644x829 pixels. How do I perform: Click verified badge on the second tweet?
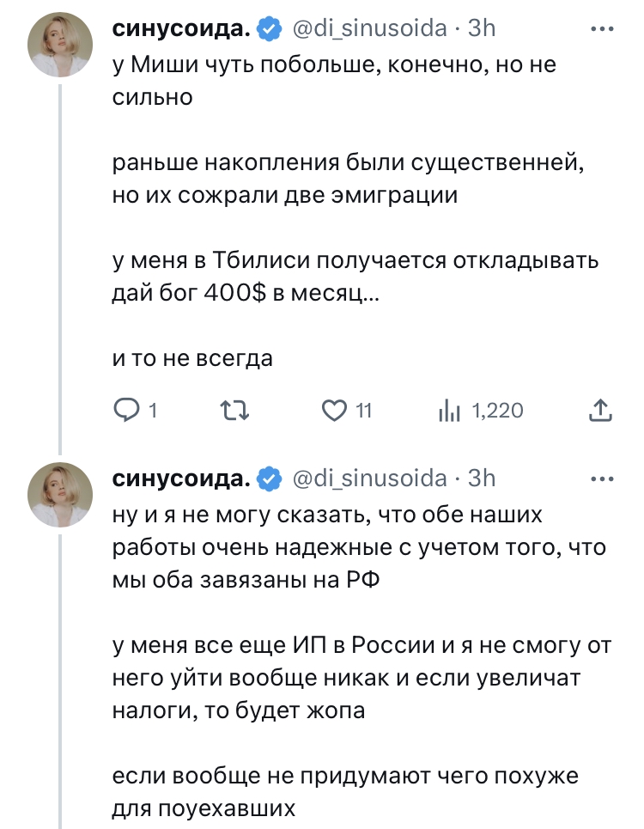point(270,479)
